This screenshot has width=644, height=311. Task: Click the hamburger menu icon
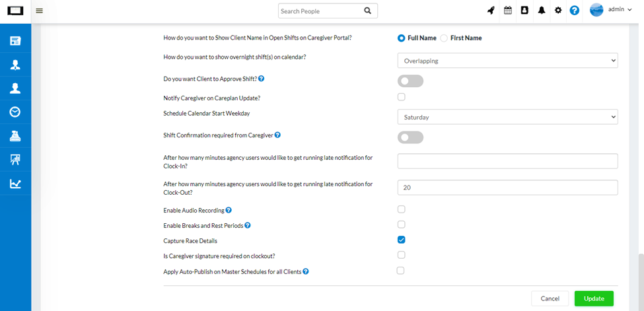tap(40, 11)
